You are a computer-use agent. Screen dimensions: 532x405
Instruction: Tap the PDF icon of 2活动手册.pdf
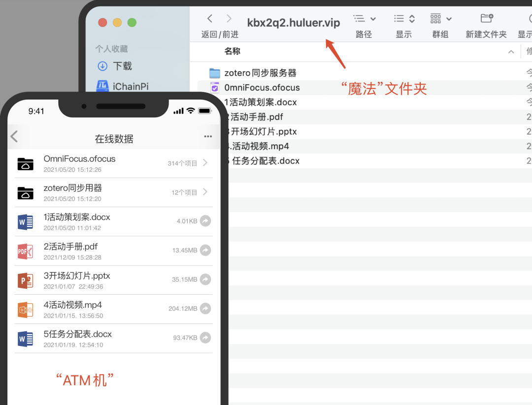pyautogui.click(x=26, y=251)
